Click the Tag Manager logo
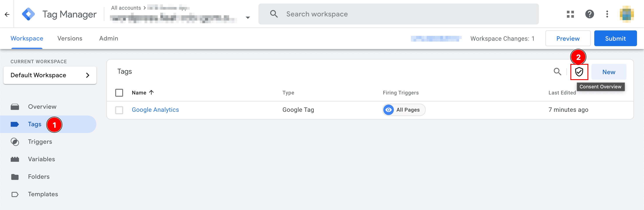 pyautogui.click(x=28, y=14)
